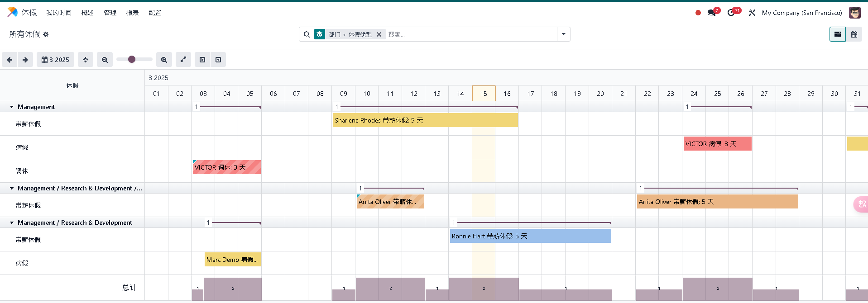The image size is (868, 303).
Task: Go to previous period with left arrow
Action: [x=10, y=60]
